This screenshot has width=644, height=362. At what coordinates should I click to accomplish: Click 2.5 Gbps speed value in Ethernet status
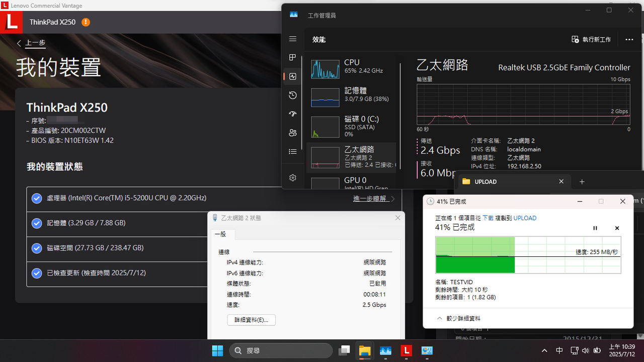tap(374, 305)
